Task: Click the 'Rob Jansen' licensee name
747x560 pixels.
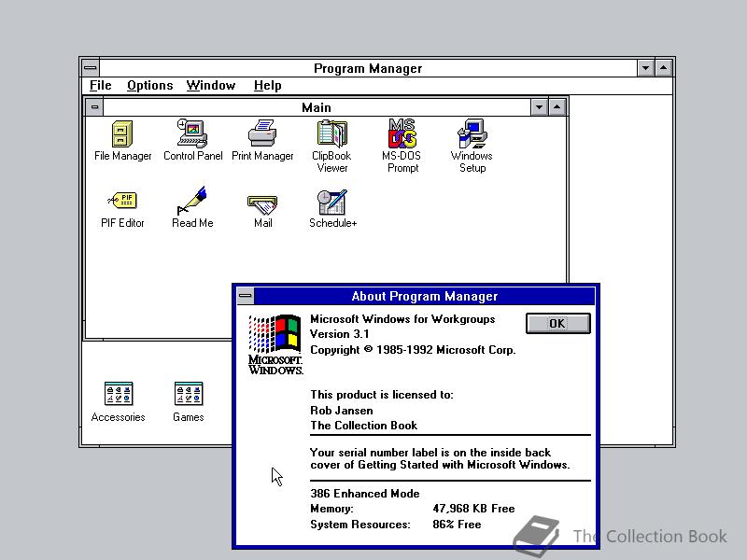Action: pyautogui.click(x=342, y=411)
